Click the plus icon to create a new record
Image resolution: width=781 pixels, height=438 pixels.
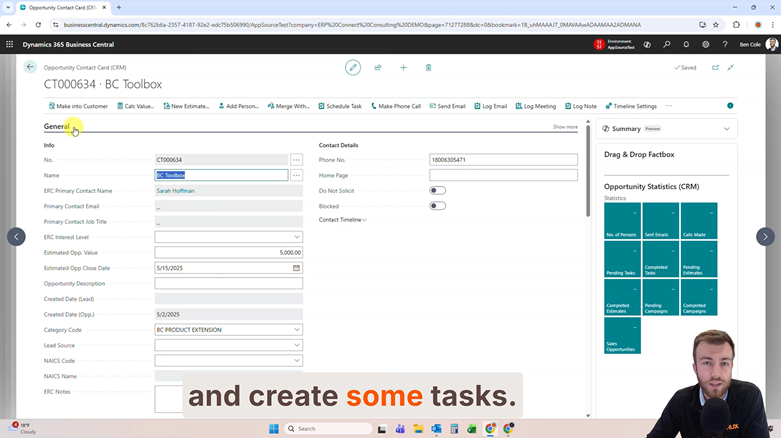tap(403, 67)
